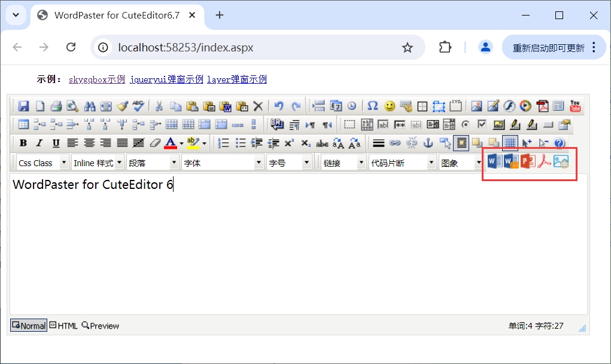Open the skygqbox示例 link
611x364 pixels.
(96, 79)
